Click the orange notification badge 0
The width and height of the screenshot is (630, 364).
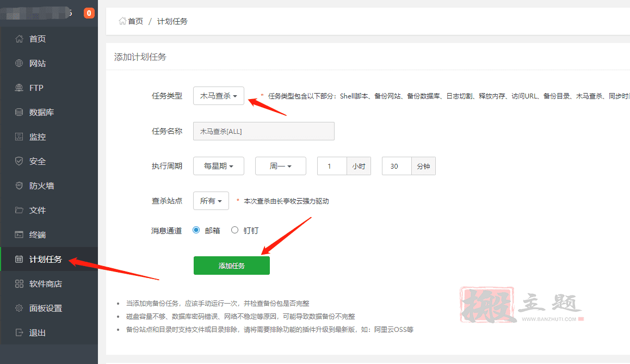pos(89,13)
